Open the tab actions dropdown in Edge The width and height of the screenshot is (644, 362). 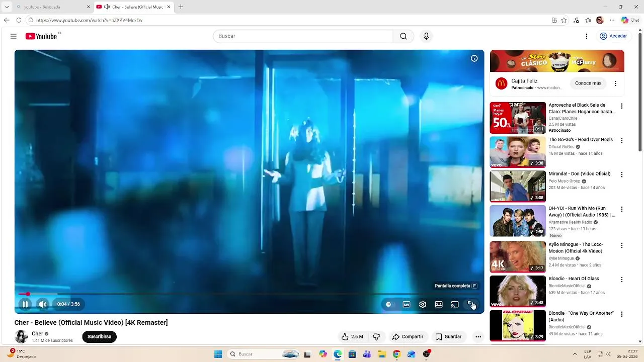(x=7, y=7)
